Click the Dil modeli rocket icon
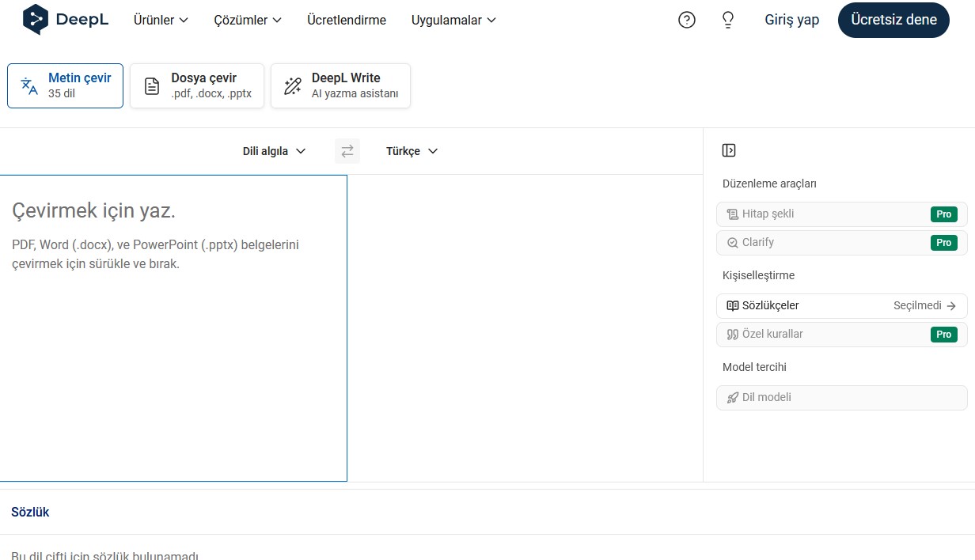 pyautogui.click(x=733, y=398)
